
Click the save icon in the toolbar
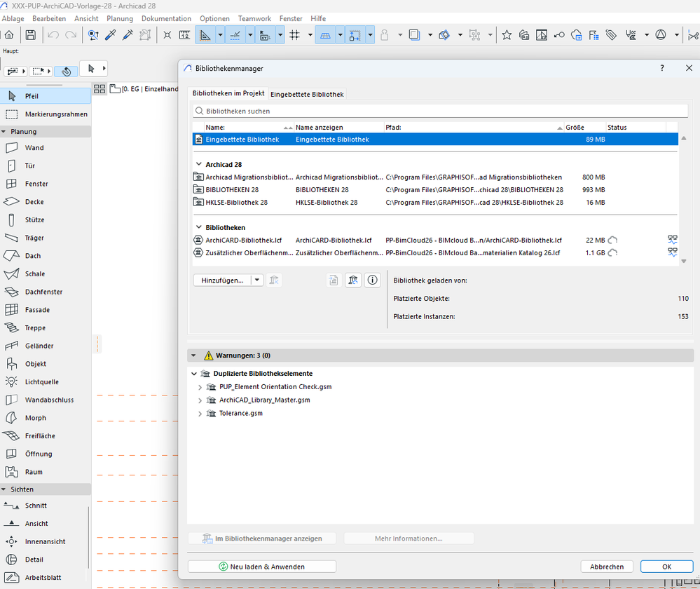30,34
